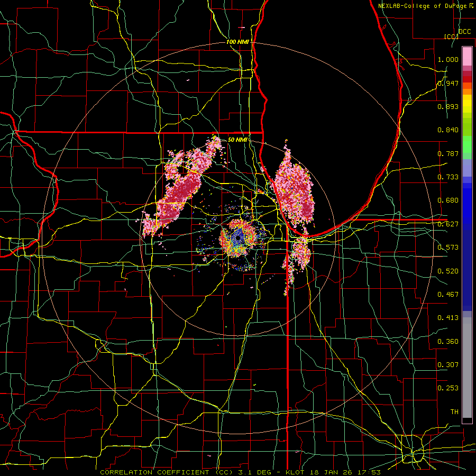
Task: Select the 0.840 scale value
Action: (448, 130)
